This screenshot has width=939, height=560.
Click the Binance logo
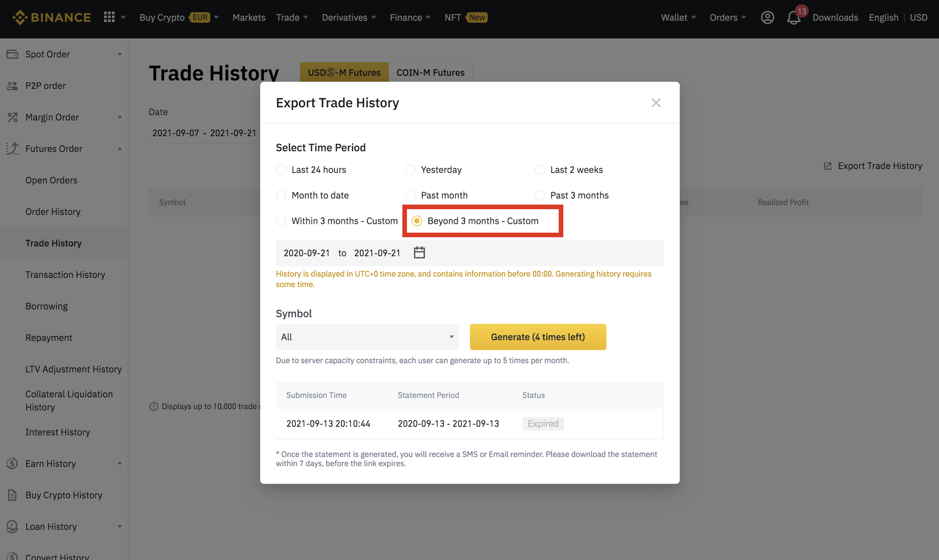52,17
